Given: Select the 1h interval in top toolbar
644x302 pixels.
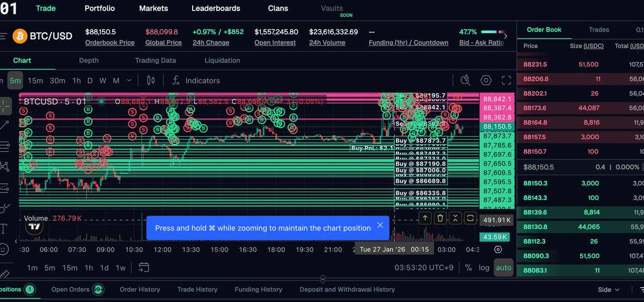Looking at the screenshot, I should tap(77, 80).
